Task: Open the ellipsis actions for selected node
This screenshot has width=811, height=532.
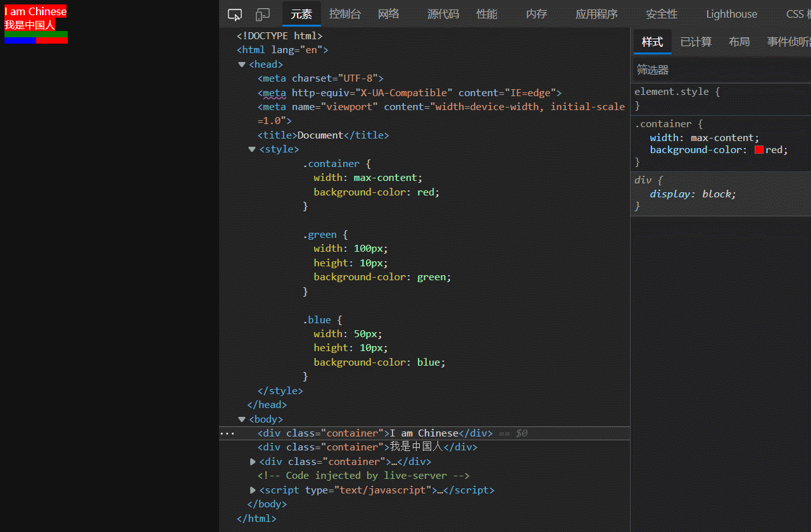Action: [x=227, y=433]
